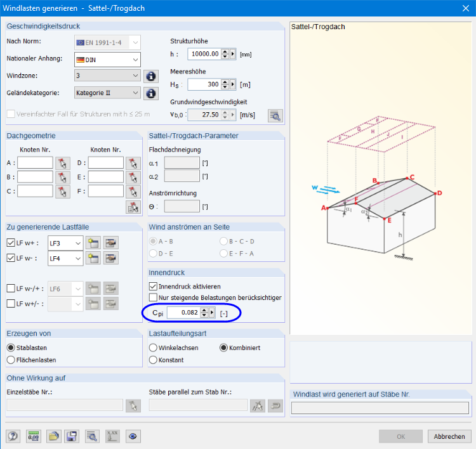
Task: Edit load case library for LF w-
Action: pos(111,258)
